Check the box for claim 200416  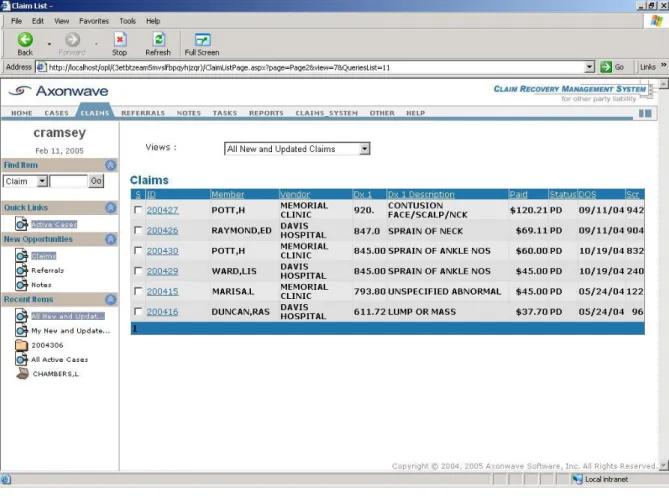coord(138,311)
